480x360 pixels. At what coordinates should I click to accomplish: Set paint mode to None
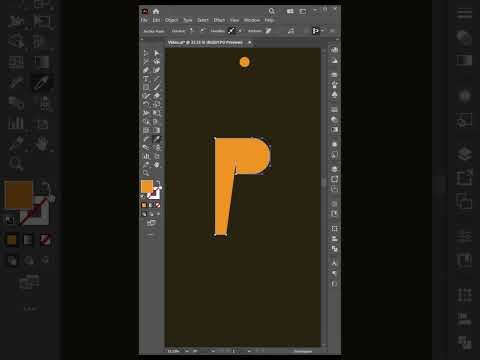(158, 205)
